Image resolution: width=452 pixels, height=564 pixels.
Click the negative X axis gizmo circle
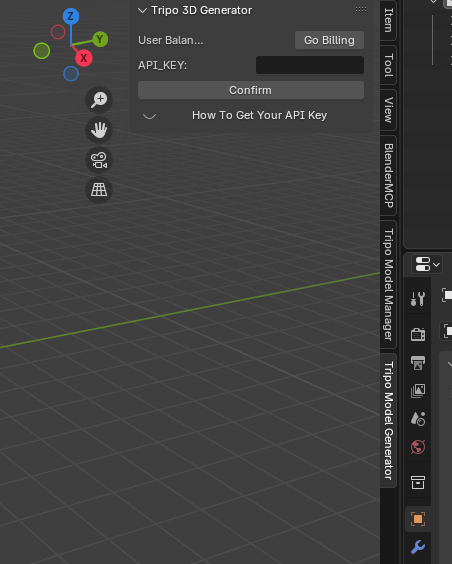pyautogui.click(x=58, y=32)
